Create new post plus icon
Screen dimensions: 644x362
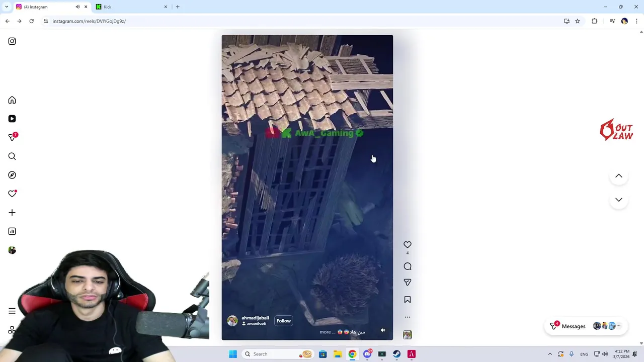pyautogui.click(x=12, y=213)
